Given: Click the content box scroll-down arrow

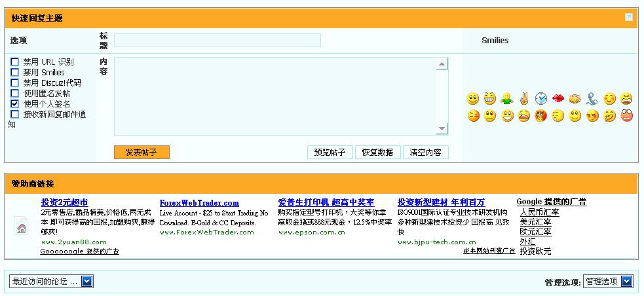Looking at the screenshot, I should 442,128.
